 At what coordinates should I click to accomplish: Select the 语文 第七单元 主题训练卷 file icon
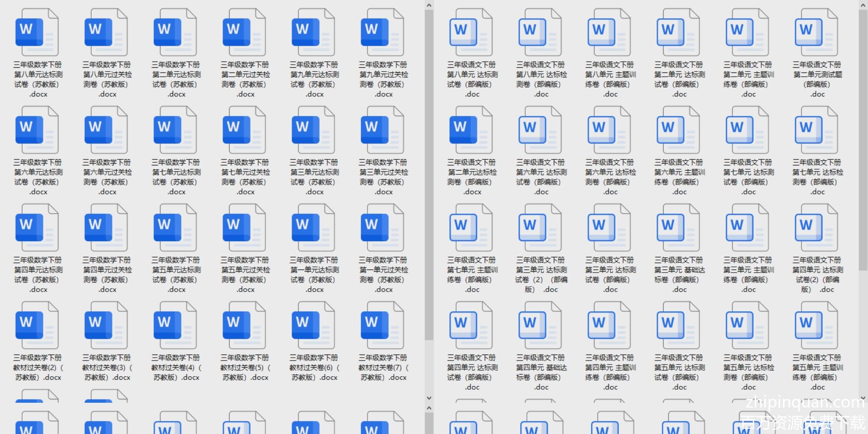click(471, 227)
